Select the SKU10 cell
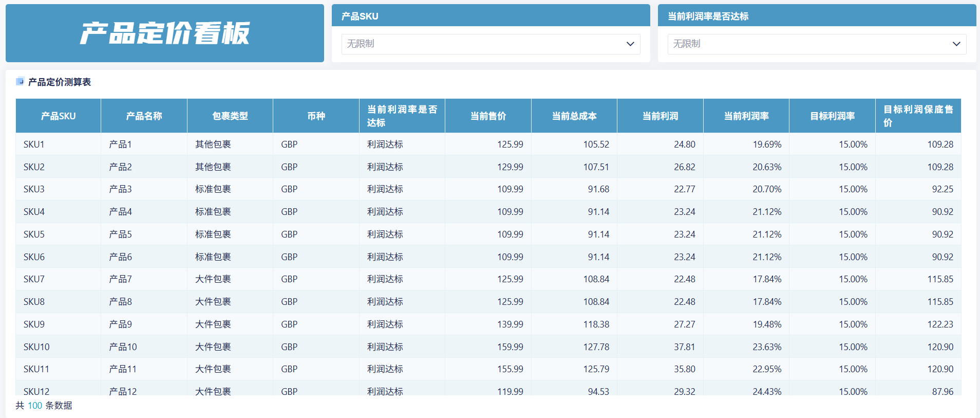This screenshot has width=980, height=418. tap(59, 347)
